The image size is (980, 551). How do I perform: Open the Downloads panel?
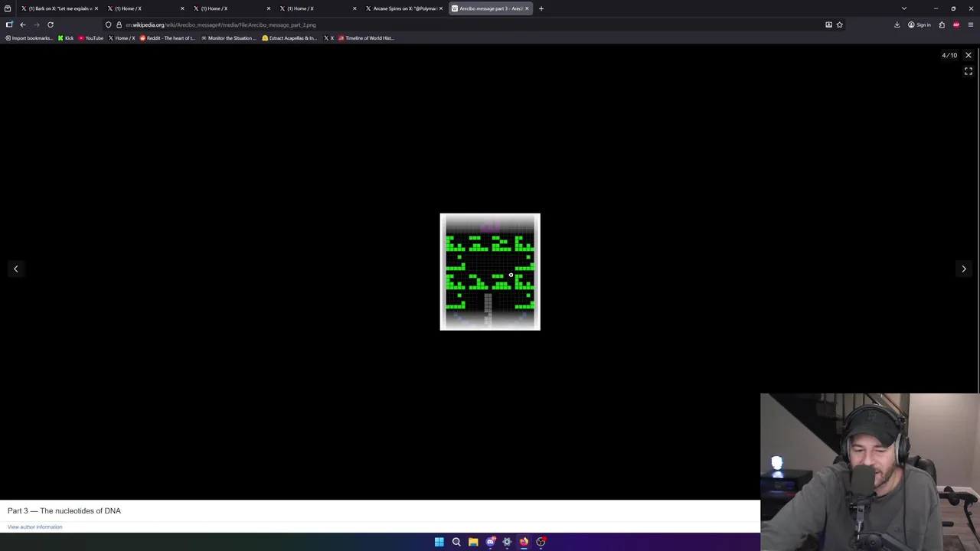tap(897, 24)
